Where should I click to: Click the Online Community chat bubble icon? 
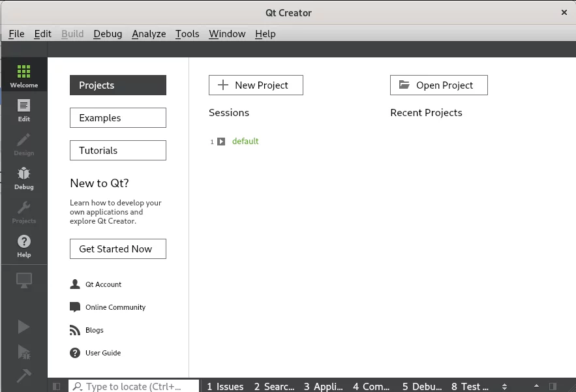click(x=75, y=307)
